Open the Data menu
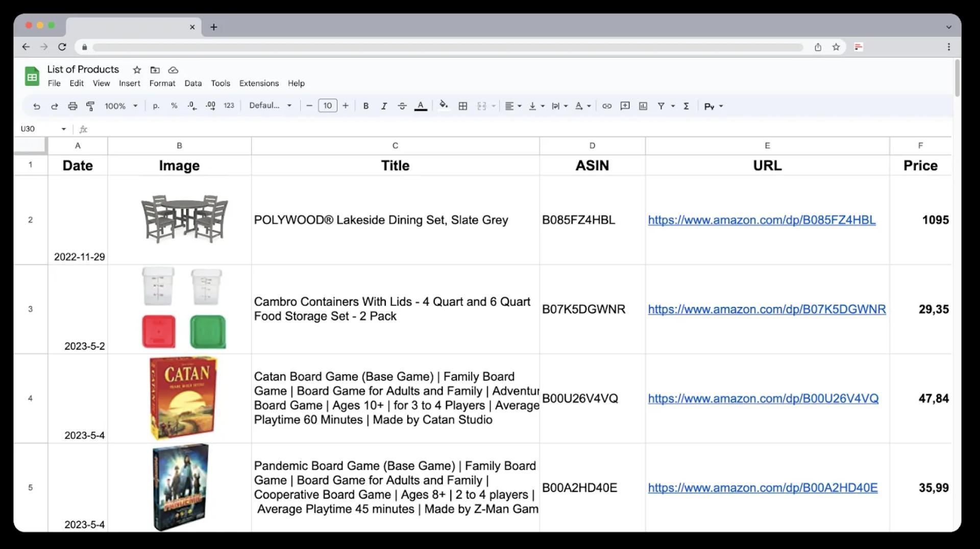980x549 pixels. point(193,83)
